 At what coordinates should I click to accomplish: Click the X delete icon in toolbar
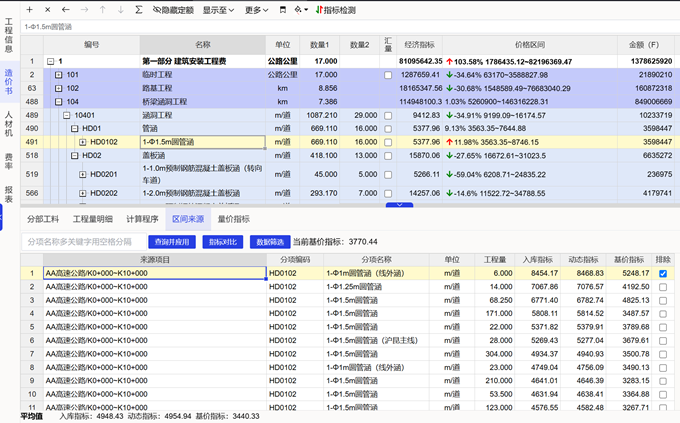47,9
